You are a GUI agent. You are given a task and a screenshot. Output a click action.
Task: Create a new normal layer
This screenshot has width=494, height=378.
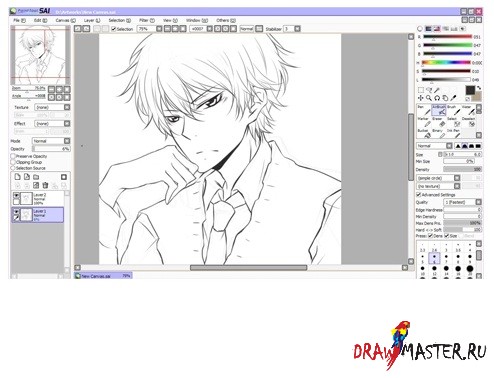[18, 177]
